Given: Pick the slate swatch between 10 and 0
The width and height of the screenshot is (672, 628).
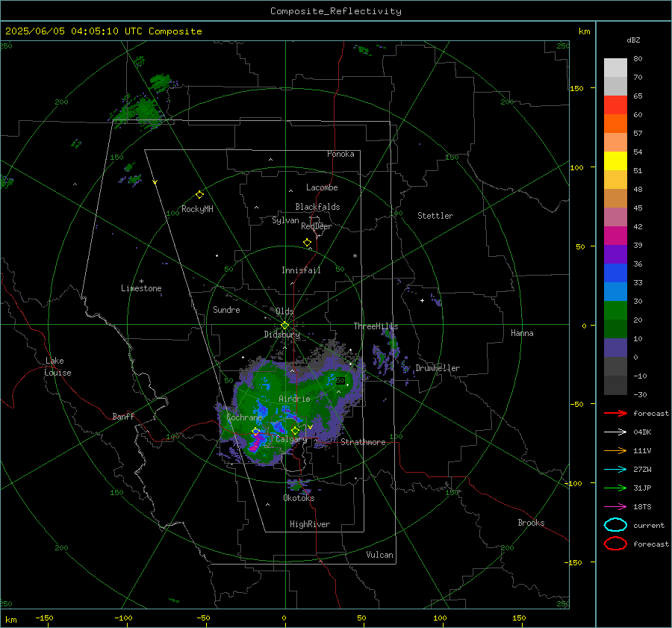Looking at the screenshot, I should click(615, 348).
